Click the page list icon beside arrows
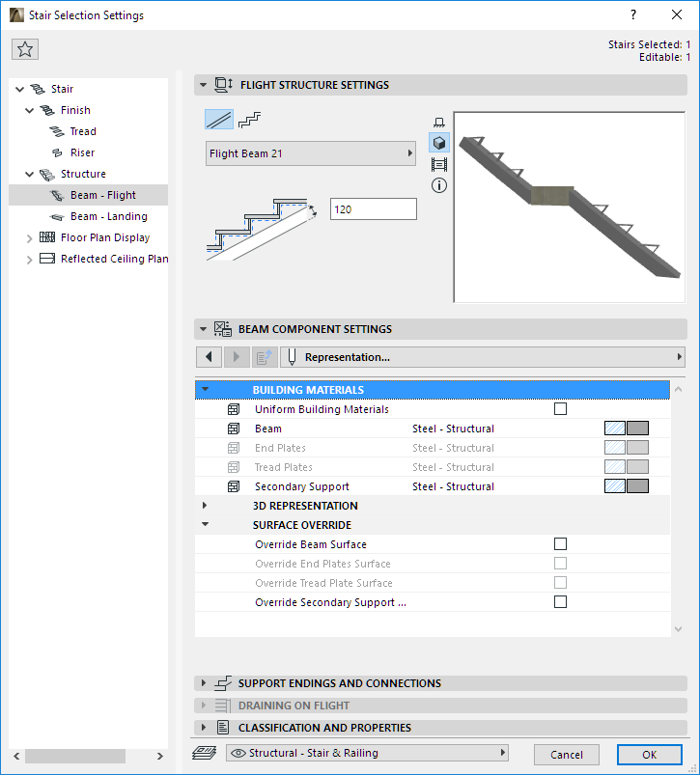The image size is (700, 775). tap(265, 357)
